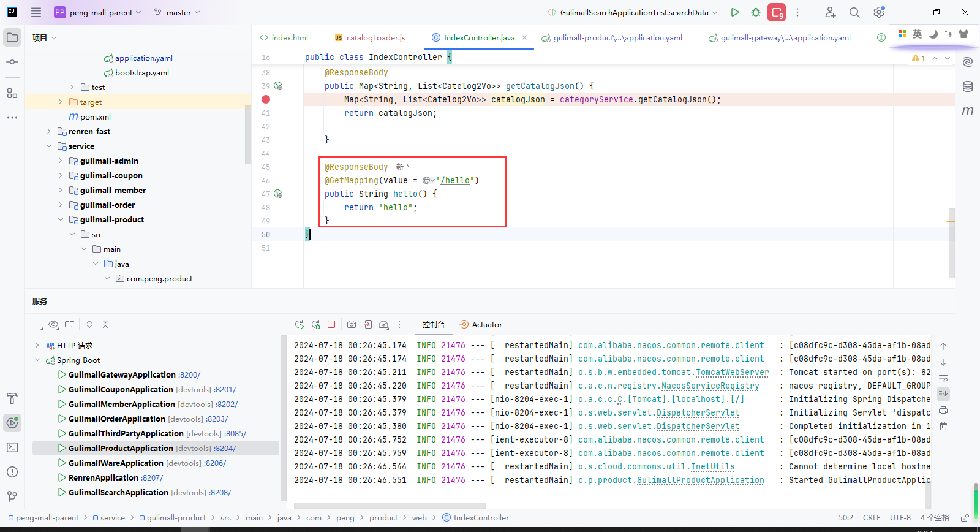
Task: Open the Git tool window
Action: [x=12, y=496]
